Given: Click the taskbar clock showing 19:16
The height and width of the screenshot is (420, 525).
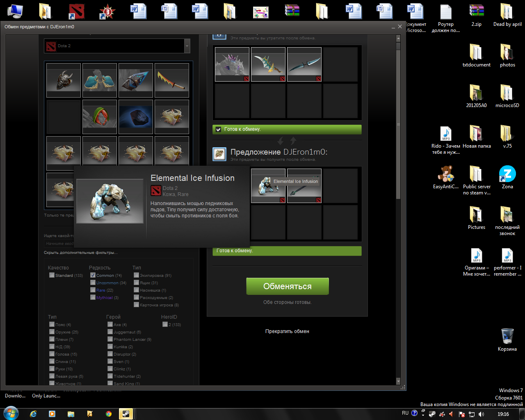Looking at the screenshot, I should (x=503, y=414).
